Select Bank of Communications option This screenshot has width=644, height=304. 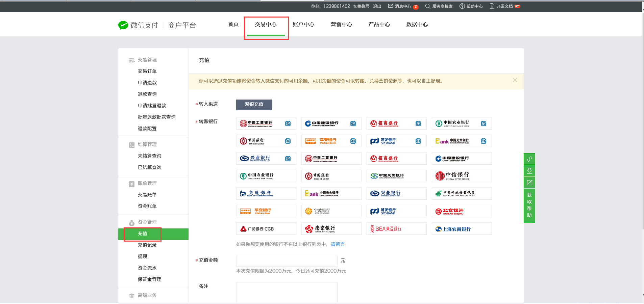pos(266,193)
